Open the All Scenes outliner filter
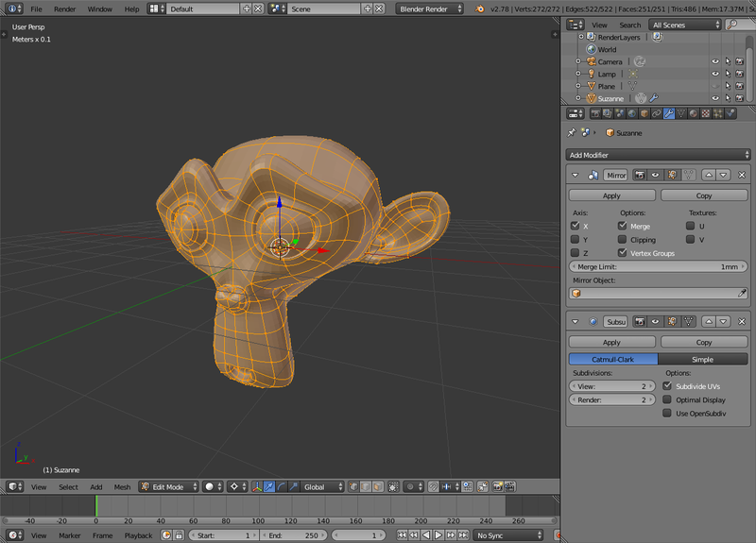 tap(684, 25)
